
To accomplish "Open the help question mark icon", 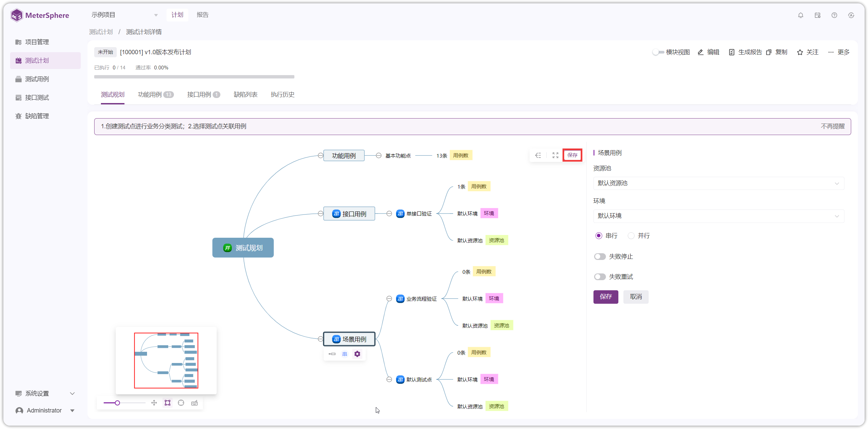I will 834,15.
